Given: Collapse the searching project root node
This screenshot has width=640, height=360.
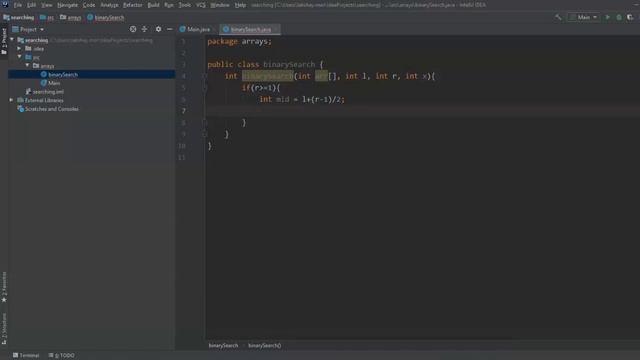Looking at the screenshot, I should [12, 40].
